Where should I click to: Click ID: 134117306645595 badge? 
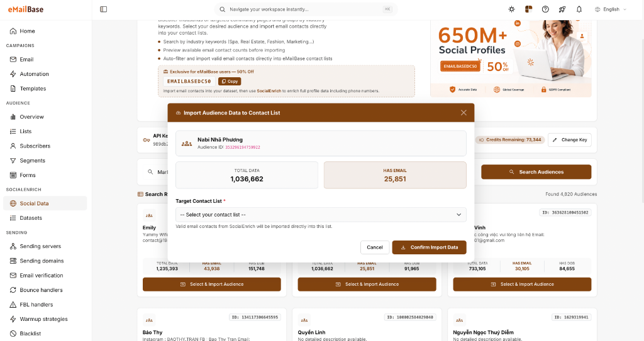pos(255,317)
